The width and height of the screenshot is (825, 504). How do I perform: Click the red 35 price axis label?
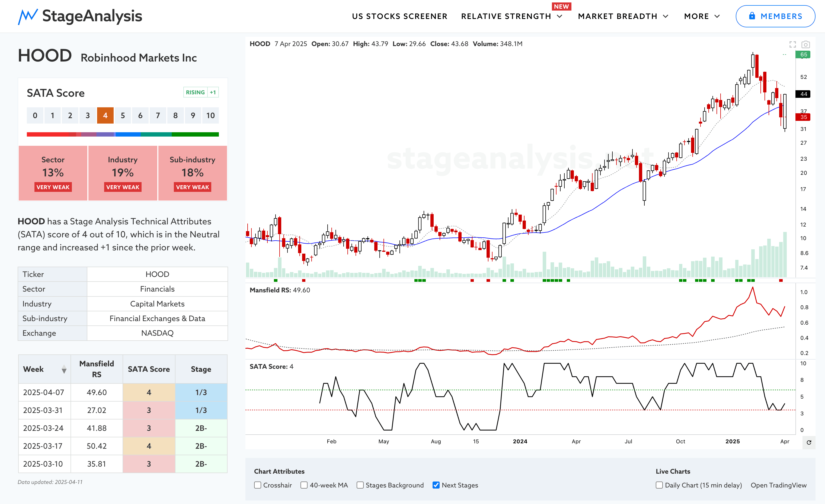803,117
